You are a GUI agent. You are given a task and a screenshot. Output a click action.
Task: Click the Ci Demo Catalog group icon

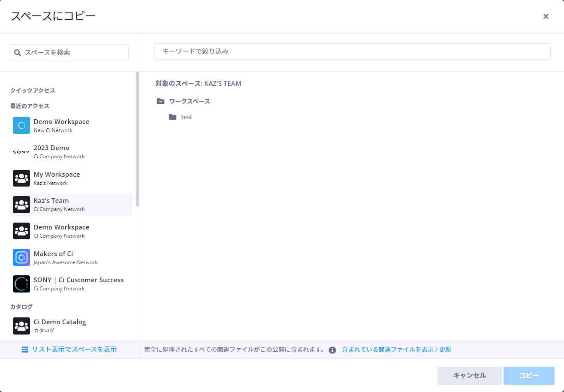pos(21,326)
